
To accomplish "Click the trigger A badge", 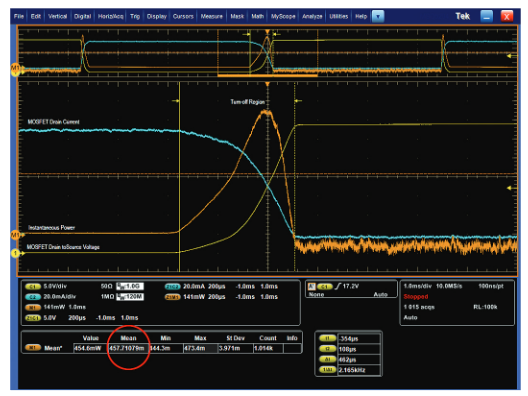I will [312, 287].
